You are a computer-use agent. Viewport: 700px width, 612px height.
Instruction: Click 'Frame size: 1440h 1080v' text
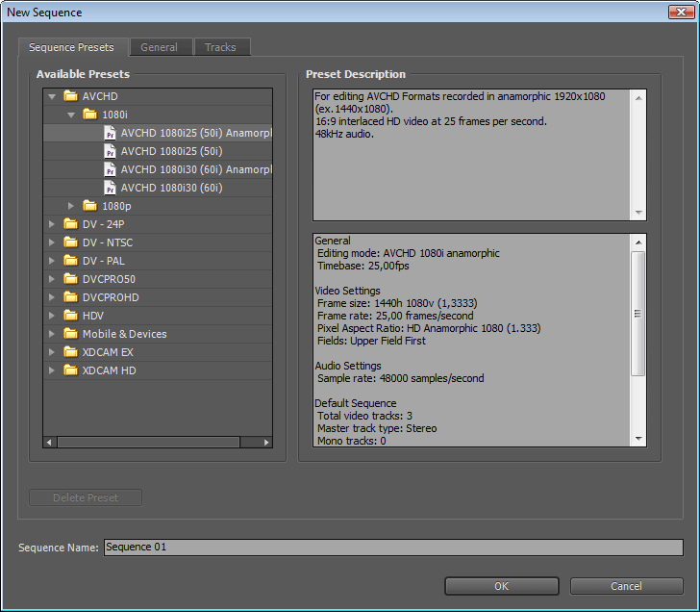[375, 303]
